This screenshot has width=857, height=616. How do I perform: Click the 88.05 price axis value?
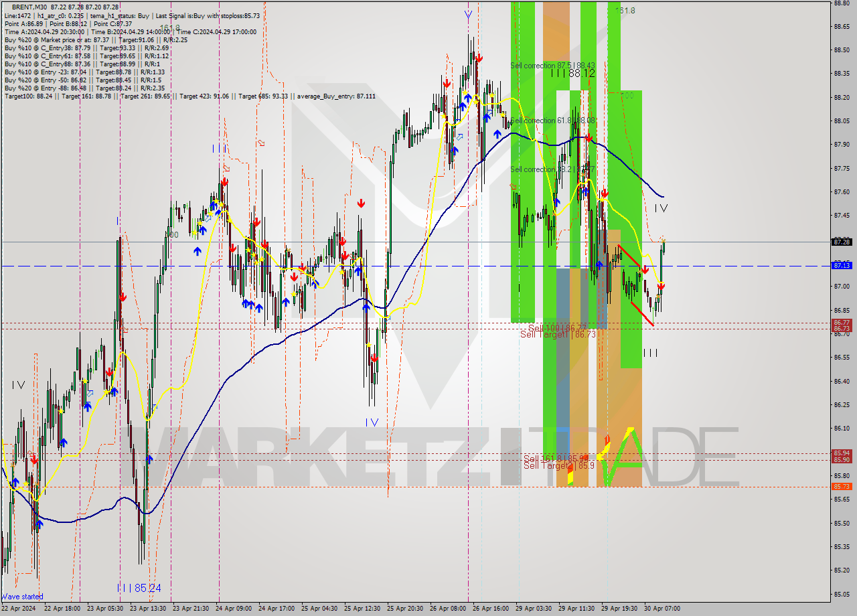[x=842, y=121]
